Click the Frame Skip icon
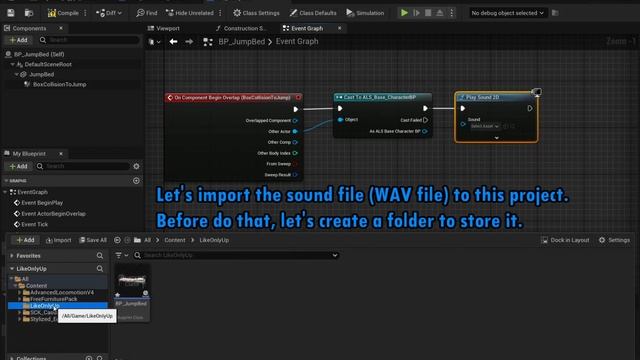Viewport: 640px width, 360px height. pos(416,13)
